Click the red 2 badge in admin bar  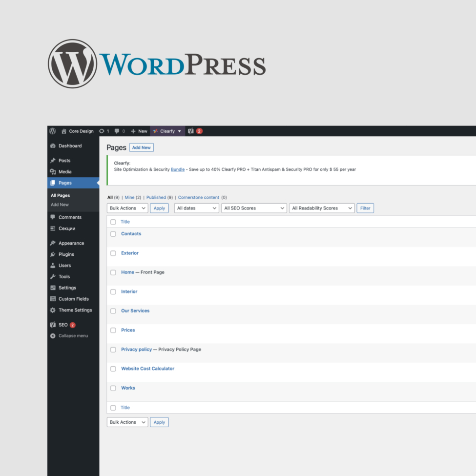(x=199, y=131)
